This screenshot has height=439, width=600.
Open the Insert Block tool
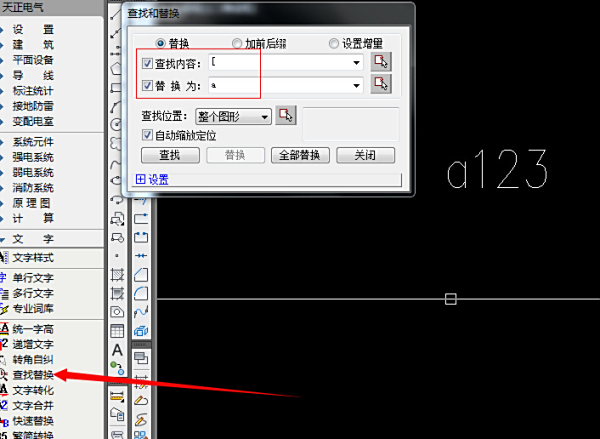click(117, 219)
